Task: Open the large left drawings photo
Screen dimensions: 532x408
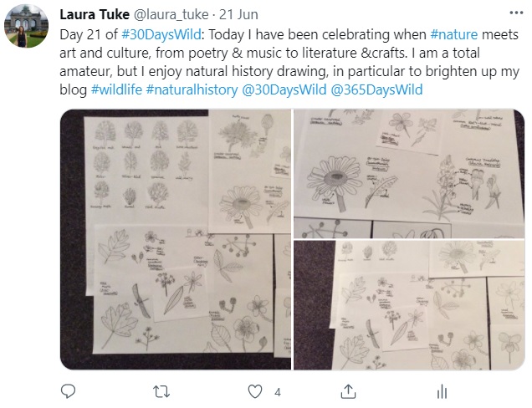Action: (176, 239)
